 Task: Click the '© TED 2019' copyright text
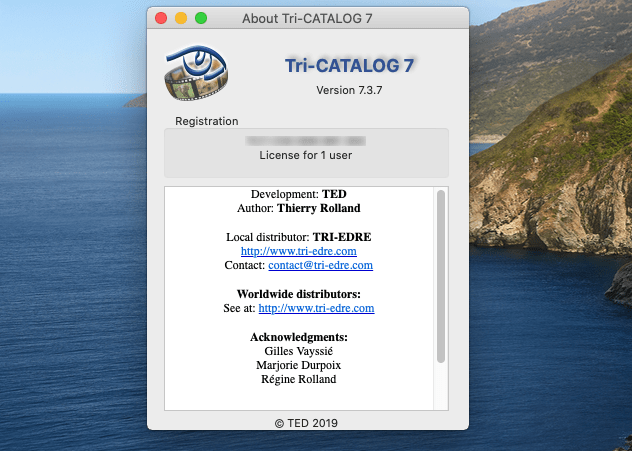tap(306, 423)
